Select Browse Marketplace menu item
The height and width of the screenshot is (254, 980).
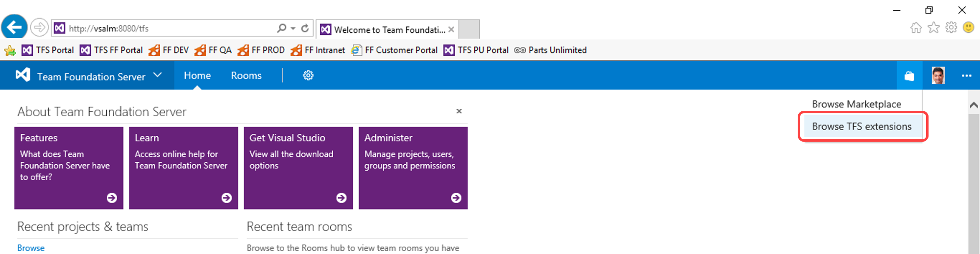coord(857,104)
